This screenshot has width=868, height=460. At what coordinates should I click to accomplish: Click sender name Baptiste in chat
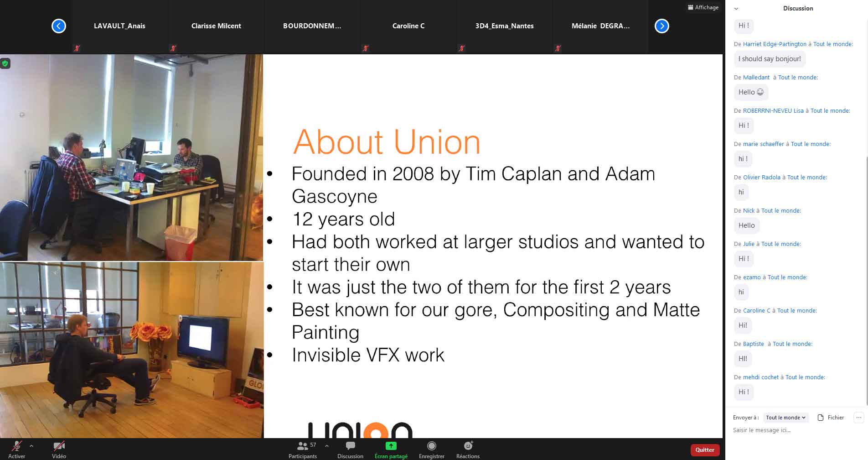[753, 344]
